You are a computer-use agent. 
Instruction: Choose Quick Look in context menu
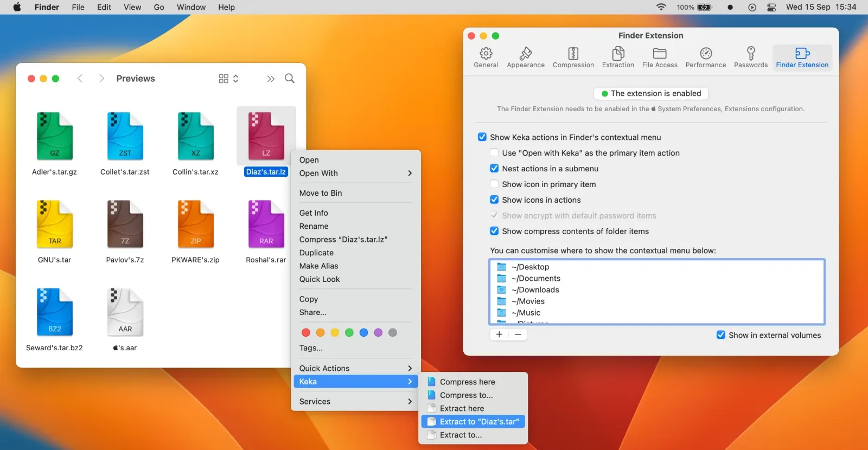[356, 279]
